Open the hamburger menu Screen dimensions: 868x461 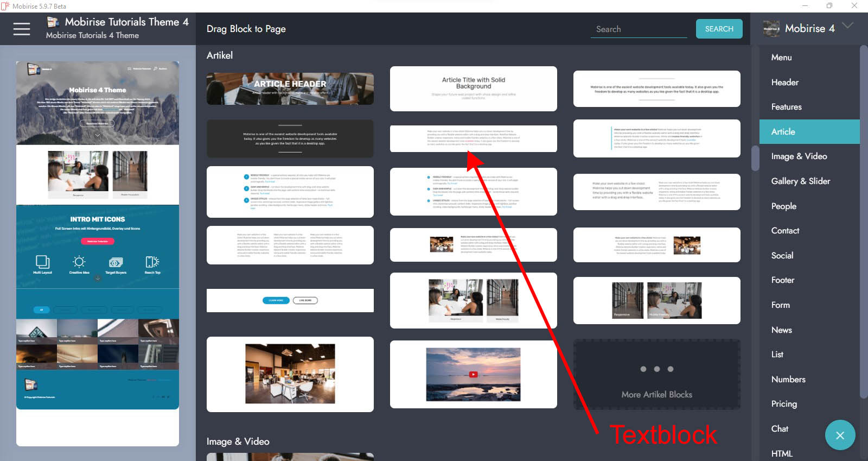coord(22,29)
